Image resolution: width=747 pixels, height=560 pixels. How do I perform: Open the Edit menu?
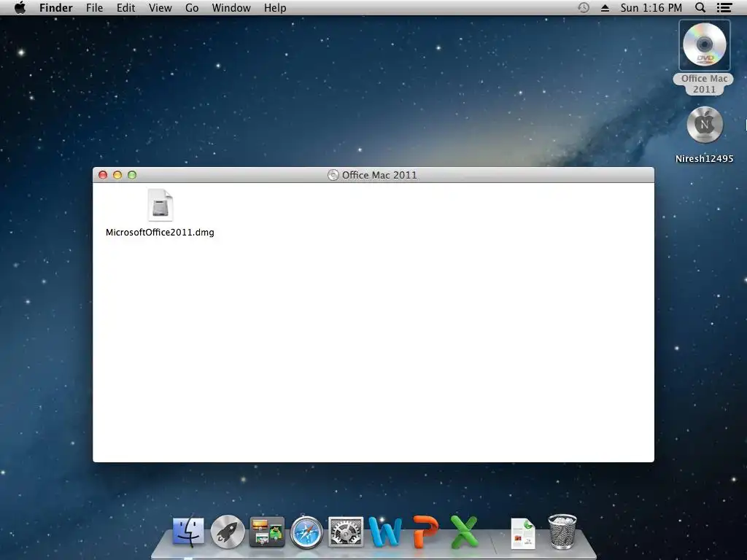[x=125, y=8]
